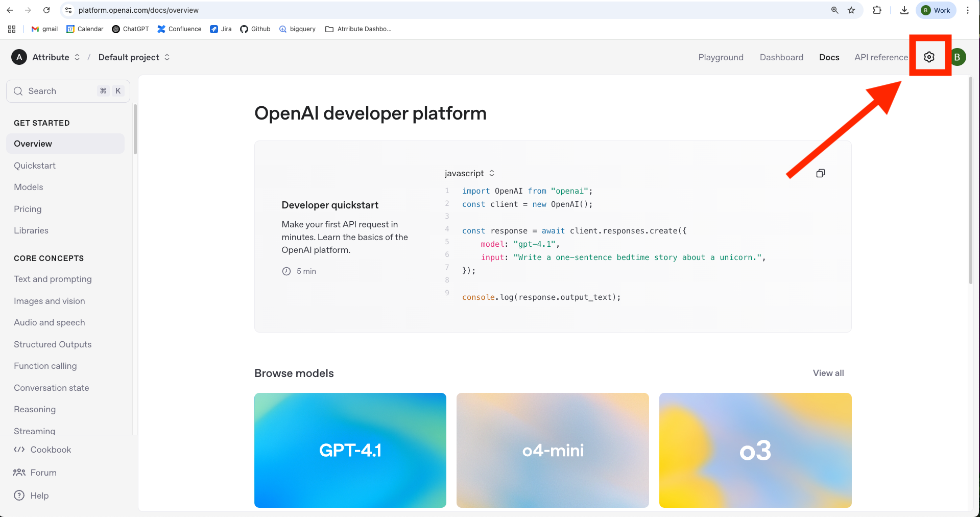980x517 pixels.
Task: Bookmark this page with star icon
Action: [851, 10]
